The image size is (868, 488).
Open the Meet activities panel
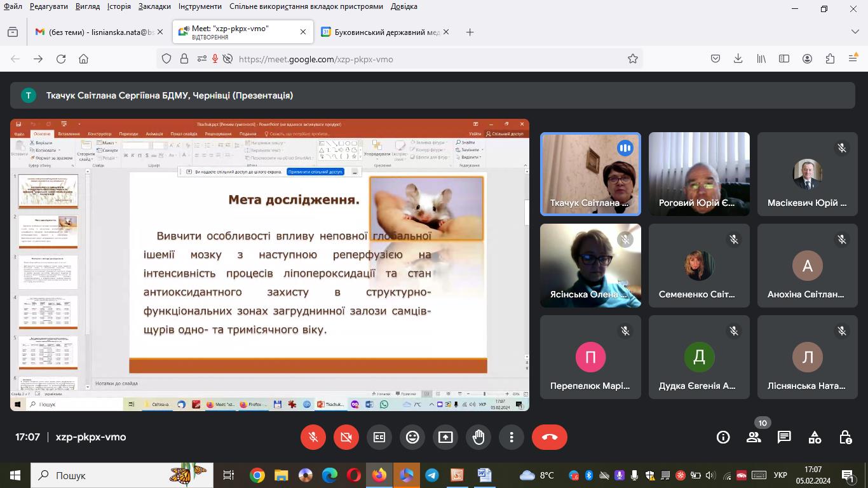tap(815, 437)
